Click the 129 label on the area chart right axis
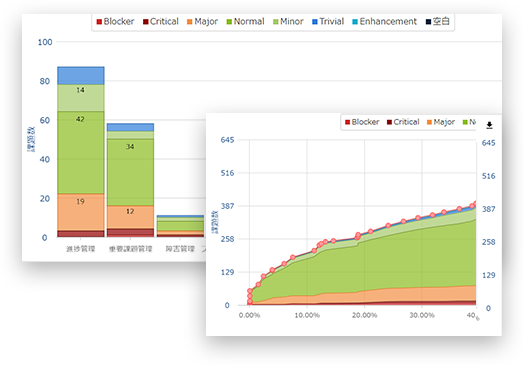 click(x=488, y=275)
